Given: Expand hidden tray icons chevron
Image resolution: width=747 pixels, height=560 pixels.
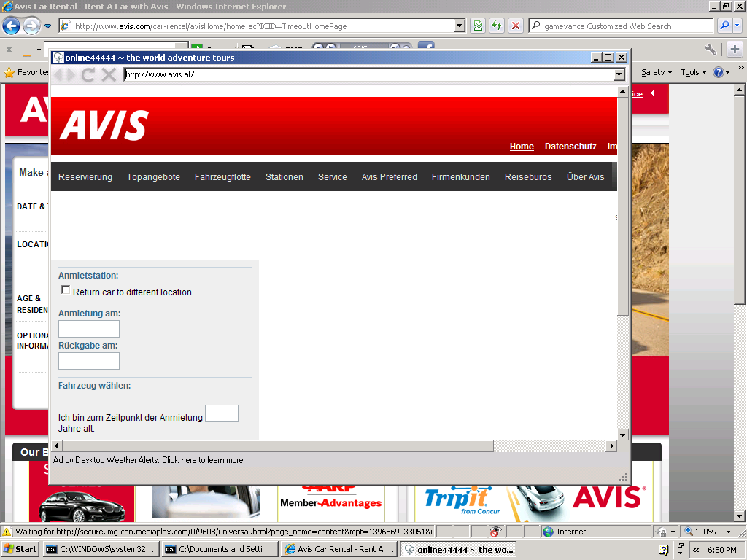Looking at the screenshot, I should click(696, 550).
